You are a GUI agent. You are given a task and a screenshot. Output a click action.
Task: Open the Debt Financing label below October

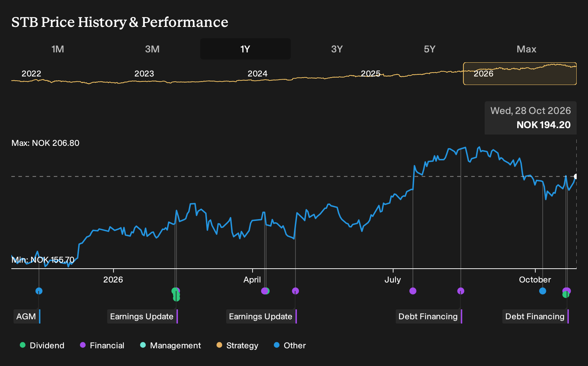535,316
